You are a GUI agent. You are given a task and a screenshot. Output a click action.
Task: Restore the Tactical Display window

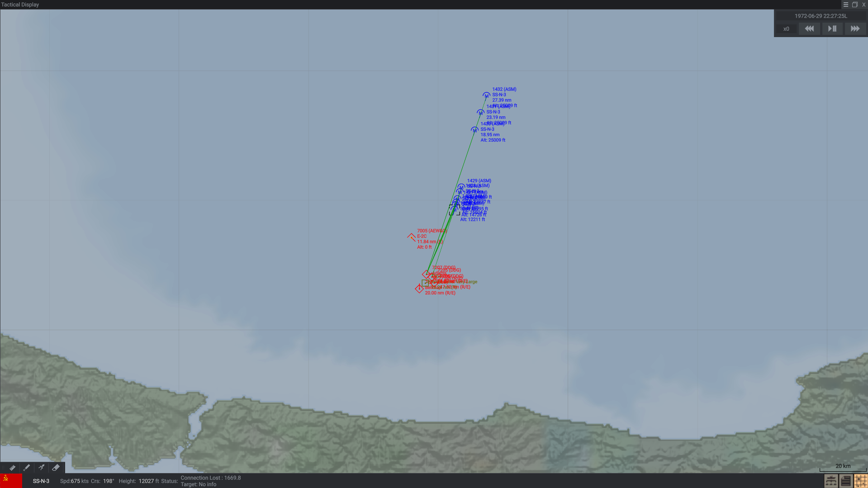tap(855, 5)
